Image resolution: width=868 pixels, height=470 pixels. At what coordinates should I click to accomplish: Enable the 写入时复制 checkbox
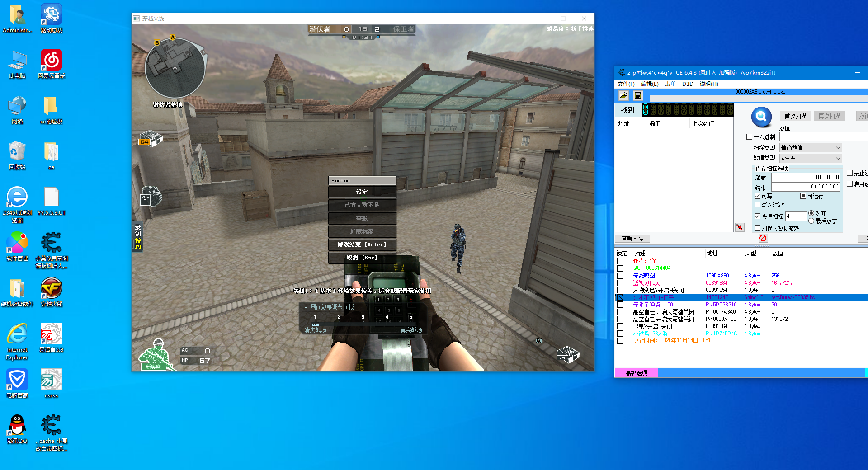point(758,205)
